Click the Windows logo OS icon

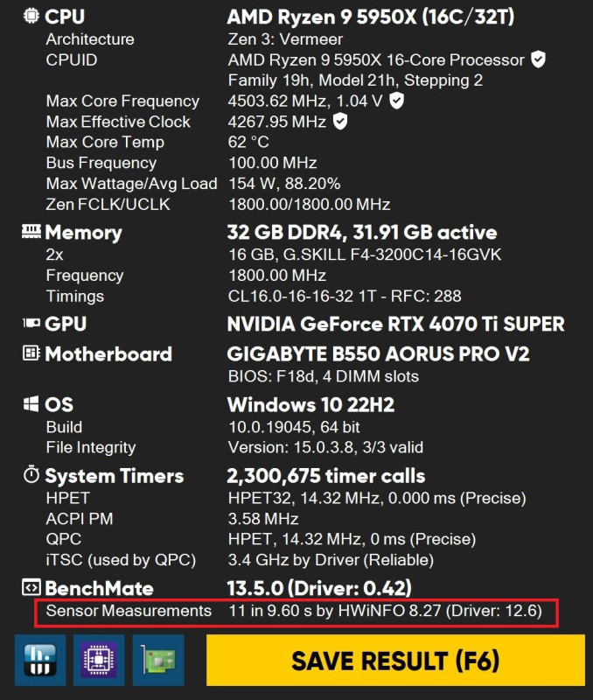pos(31,404)
